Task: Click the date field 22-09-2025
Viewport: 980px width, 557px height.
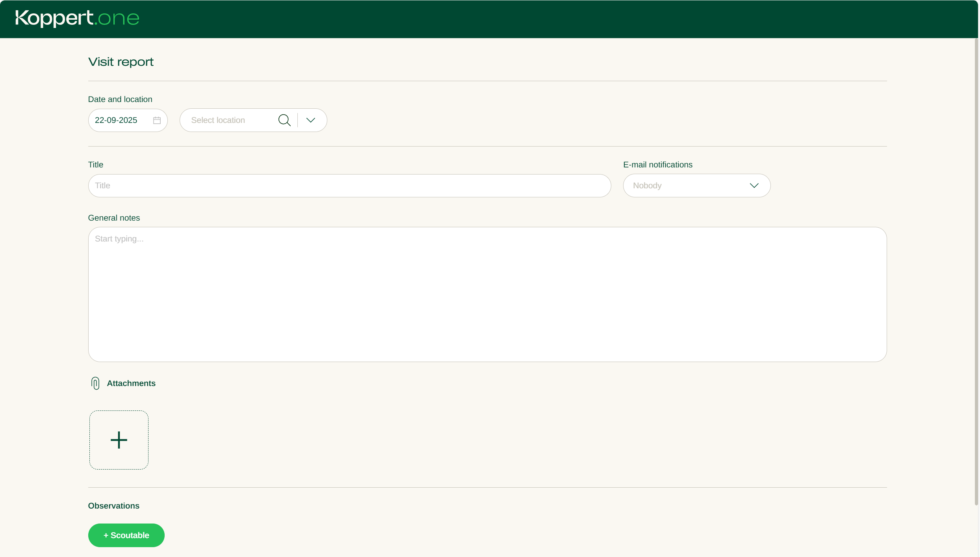Action: [x=128, y=120]
